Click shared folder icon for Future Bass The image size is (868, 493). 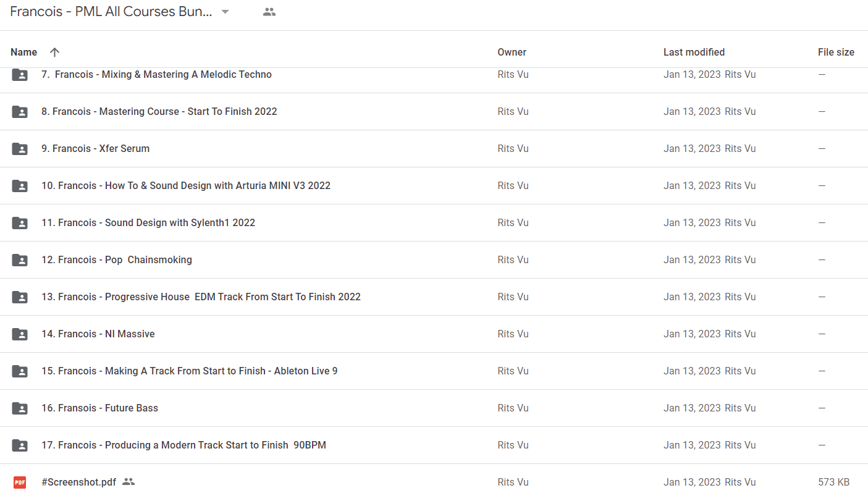20,408
